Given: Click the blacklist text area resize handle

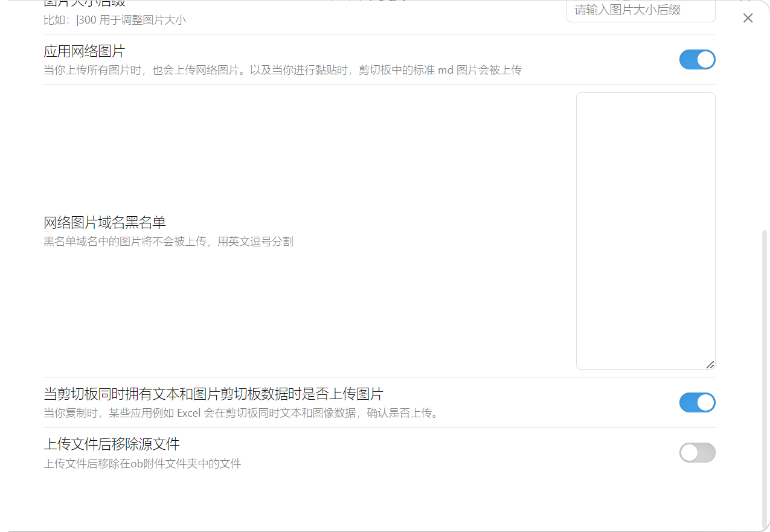Looking at the screenshot, I should pos(710,364).
